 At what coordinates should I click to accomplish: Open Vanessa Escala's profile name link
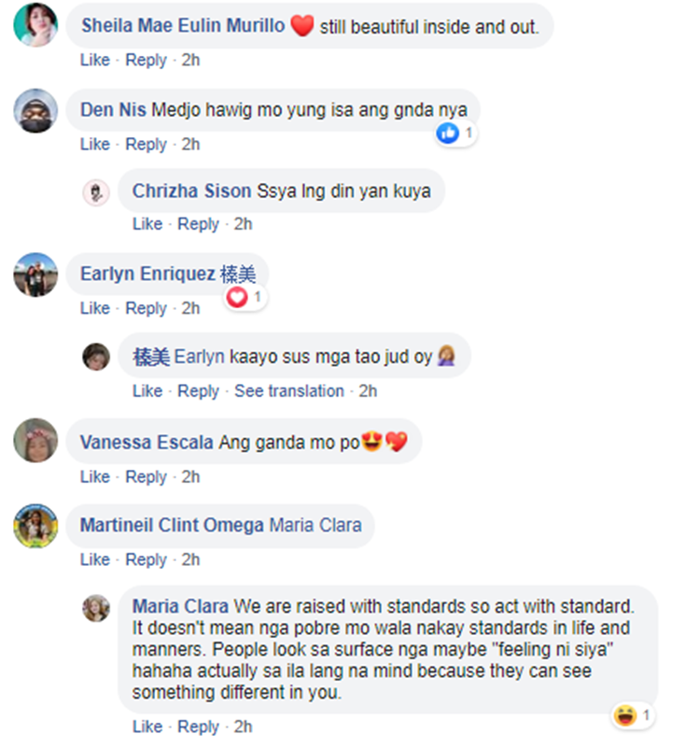pos(147,443)
